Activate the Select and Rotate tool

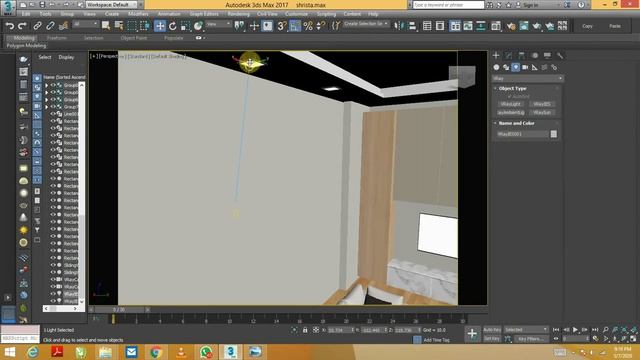(173, 26)
